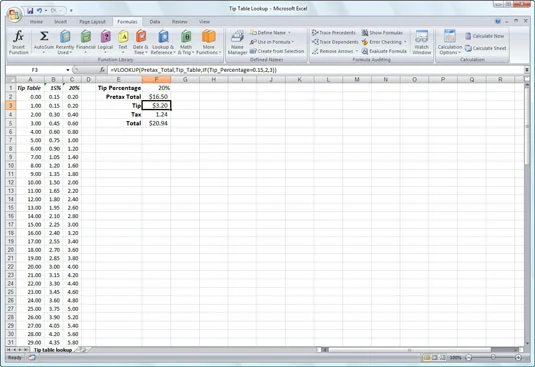This screenshot has width=535, height=367.
Task: Run Error Checking
Action: (384, 42)
